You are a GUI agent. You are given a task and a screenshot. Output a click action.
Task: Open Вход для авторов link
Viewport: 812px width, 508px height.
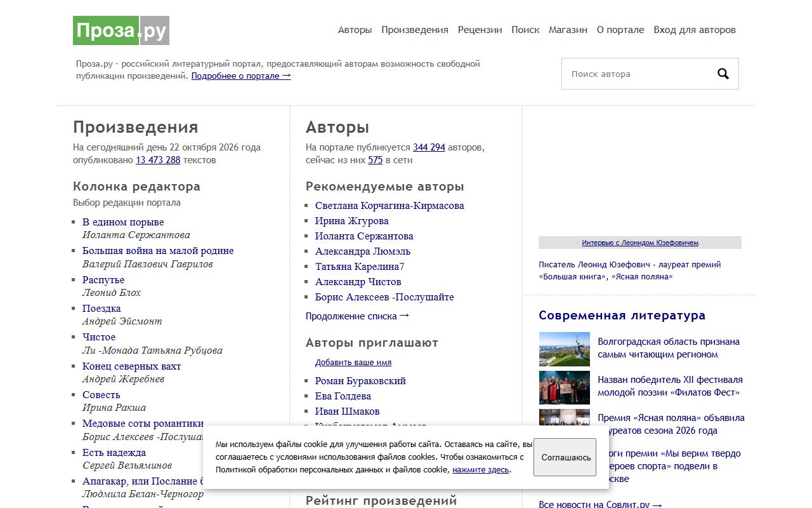click(695, 30)
